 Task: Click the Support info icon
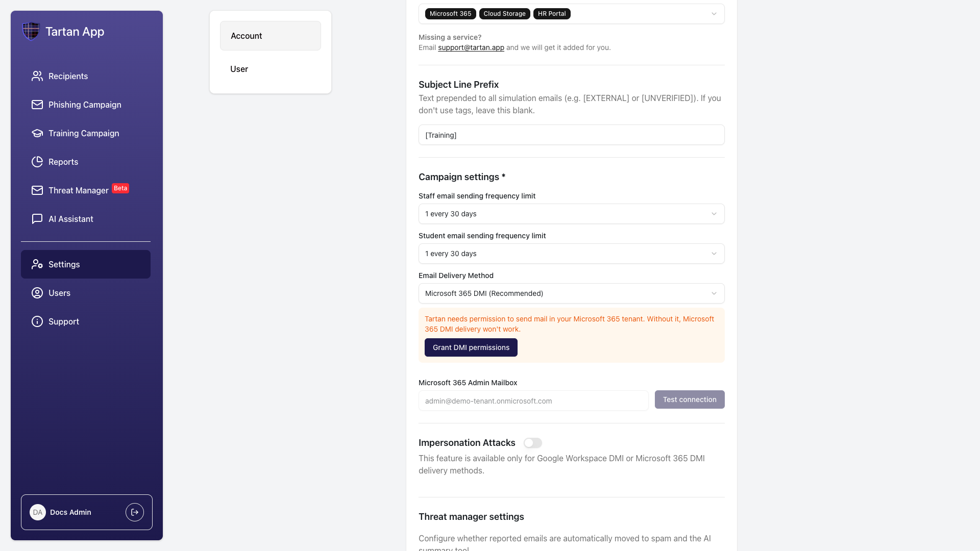37,321
